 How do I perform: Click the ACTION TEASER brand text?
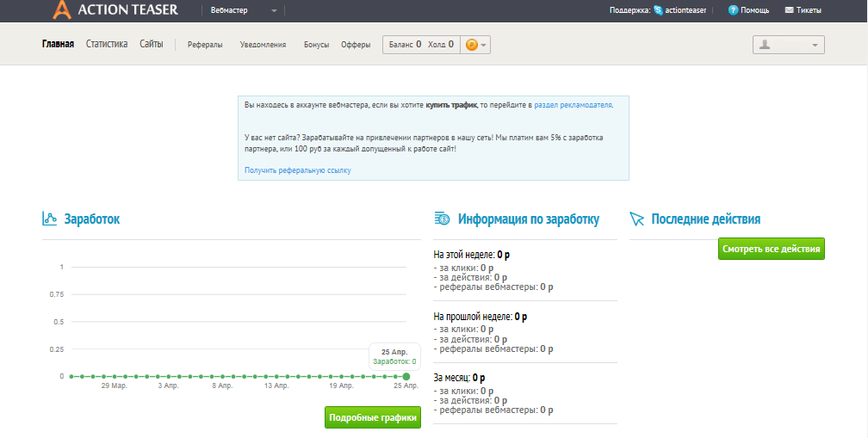(x=128, y=10)
